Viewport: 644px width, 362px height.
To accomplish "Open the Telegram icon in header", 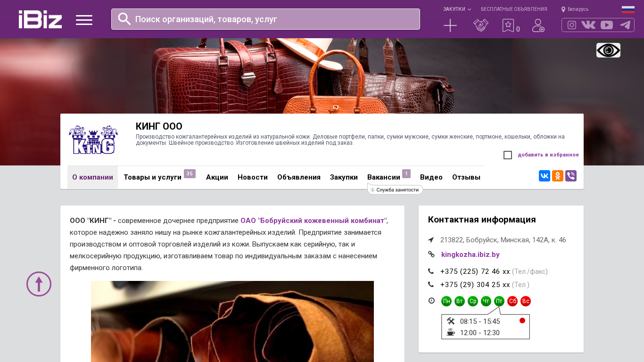I will (625, 25).
